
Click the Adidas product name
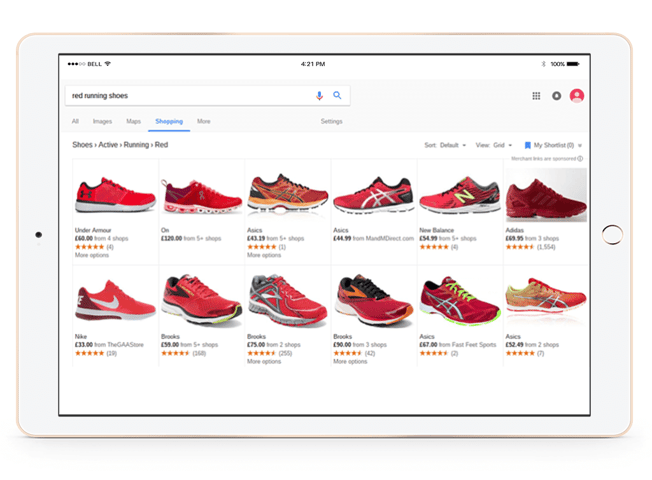pos(515,230)
